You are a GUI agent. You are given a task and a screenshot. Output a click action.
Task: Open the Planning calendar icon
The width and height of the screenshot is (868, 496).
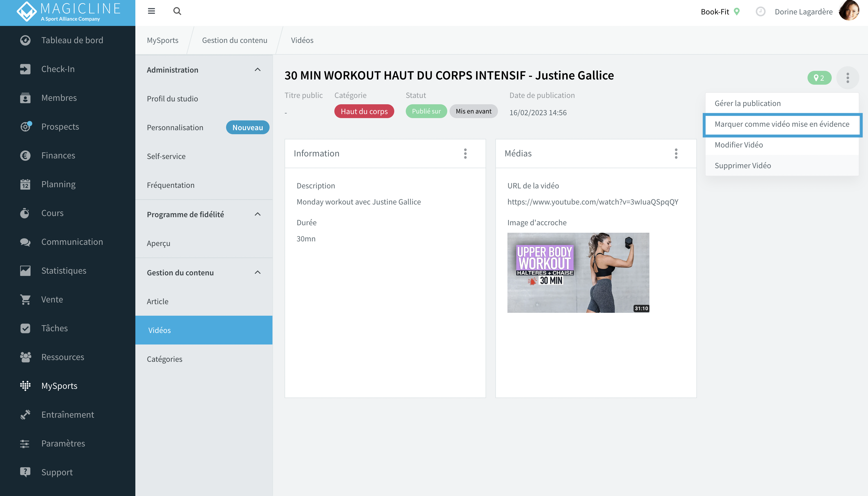25,184
